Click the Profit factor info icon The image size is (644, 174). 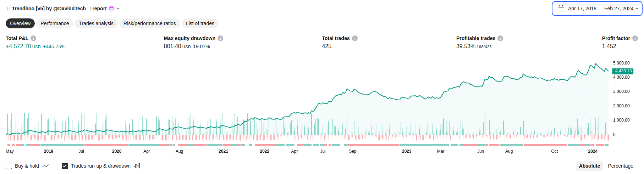635,38
